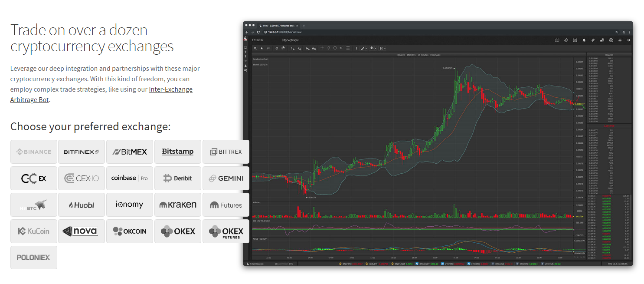Open a new browser tab with plus
Image resolution: width=644 pixels, height=284 pixels.
(304, 26)
